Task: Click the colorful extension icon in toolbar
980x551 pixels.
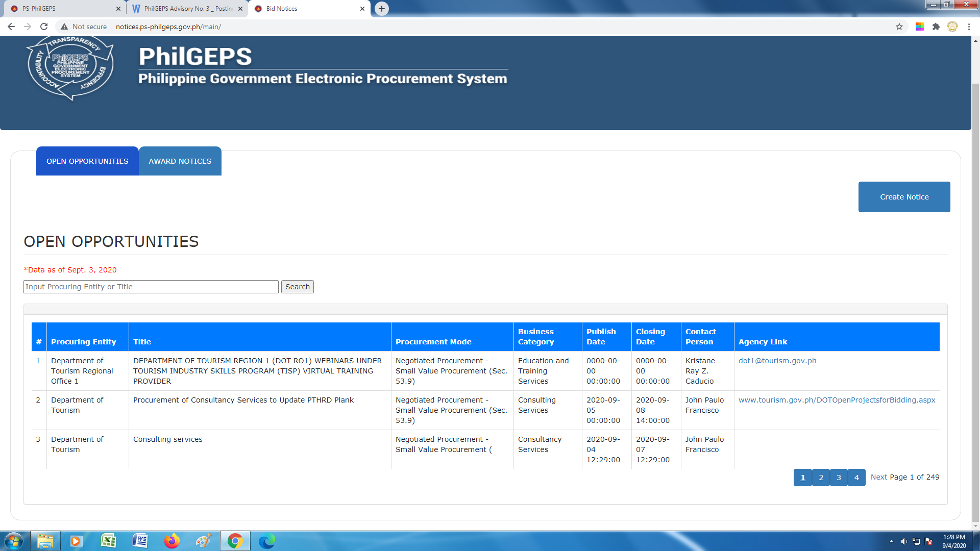Action: point(920,27)
